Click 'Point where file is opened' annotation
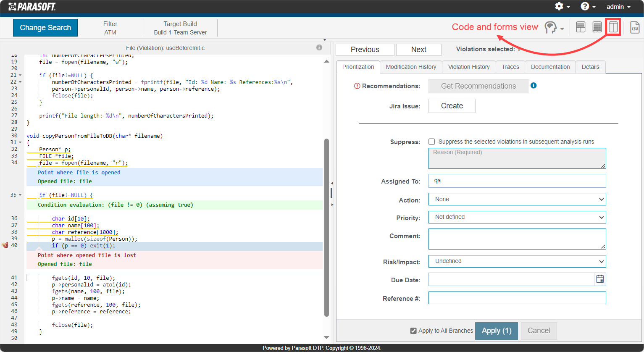644x352 pixels. click(x=79, y=172)
